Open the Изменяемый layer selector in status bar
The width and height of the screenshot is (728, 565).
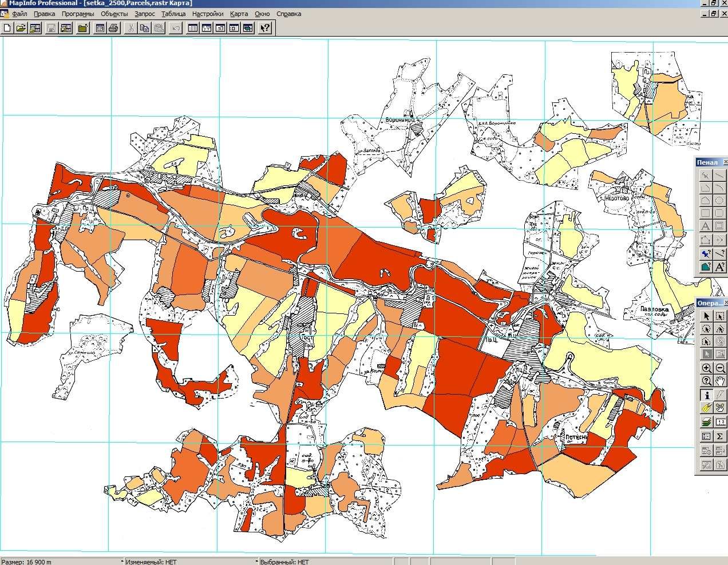191,561
